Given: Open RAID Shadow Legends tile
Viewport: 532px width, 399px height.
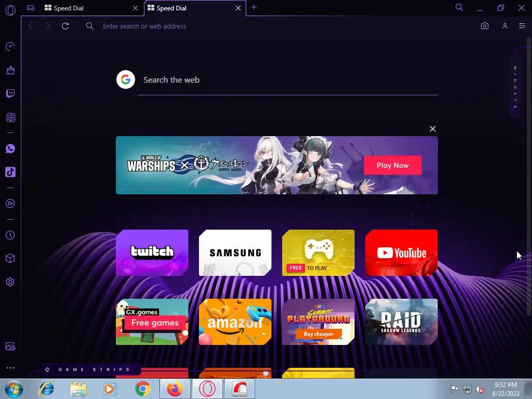Looking at the screenshot, I should coord(402,322).
